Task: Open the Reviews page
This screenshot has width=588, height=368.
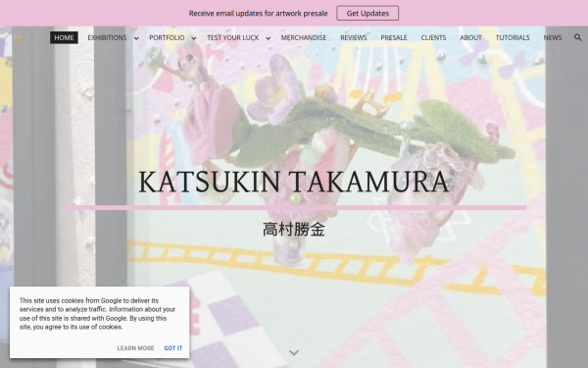Action: point(354,37)
